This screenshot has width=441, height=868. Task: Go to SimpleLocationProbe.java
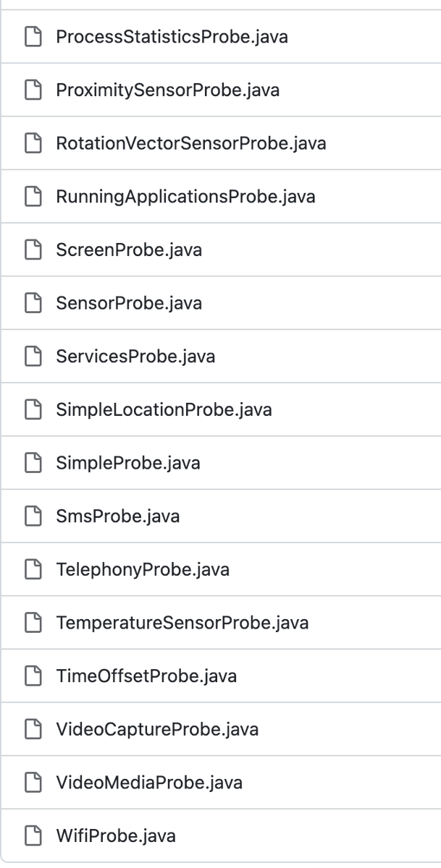(164, 410)
